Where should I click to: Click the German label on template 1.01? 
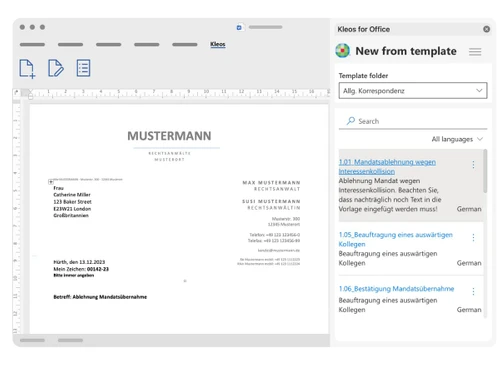(469, 209)
